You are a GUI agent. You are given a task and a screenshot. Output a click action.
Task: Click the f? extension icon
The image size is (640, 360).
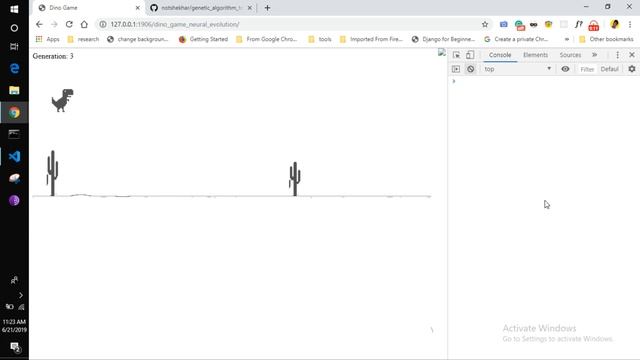click(578, 24)
